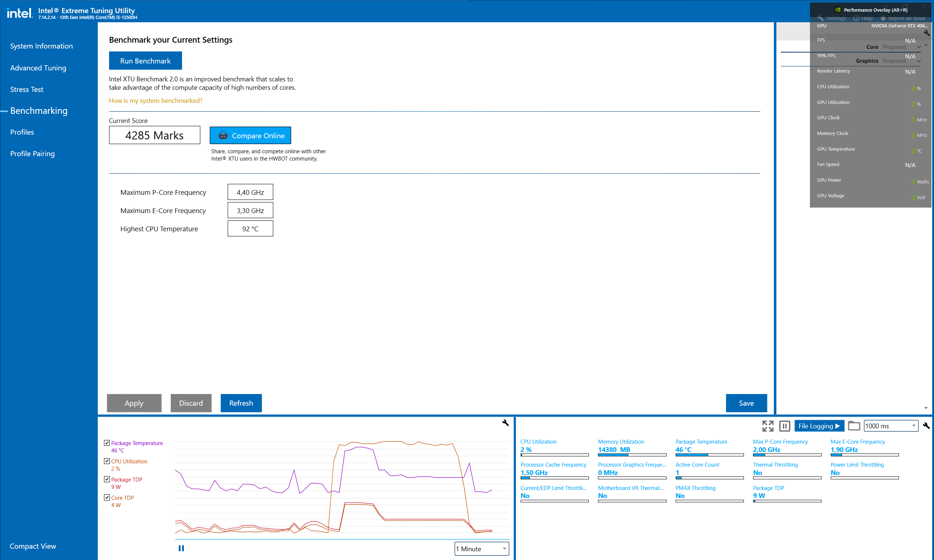Open the log file folder icon

(x=854, y=426)
